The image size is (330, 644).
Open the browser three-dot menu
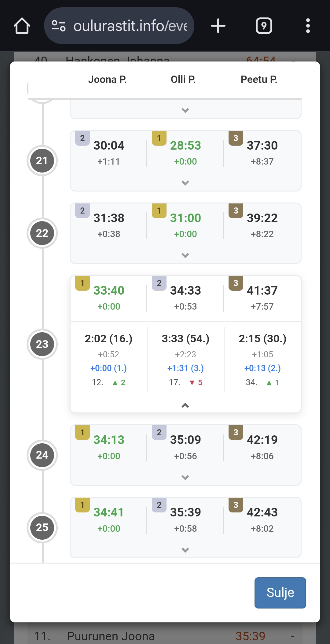(x=308, y=26)
